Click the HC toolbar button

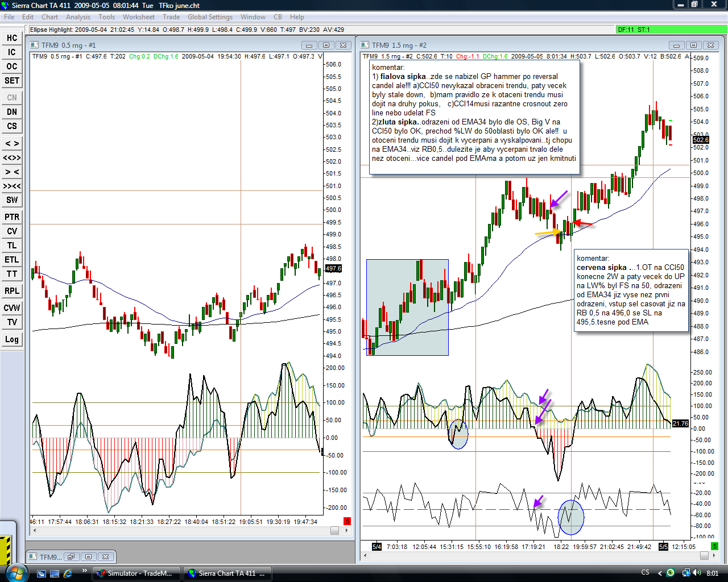point(12,38)
